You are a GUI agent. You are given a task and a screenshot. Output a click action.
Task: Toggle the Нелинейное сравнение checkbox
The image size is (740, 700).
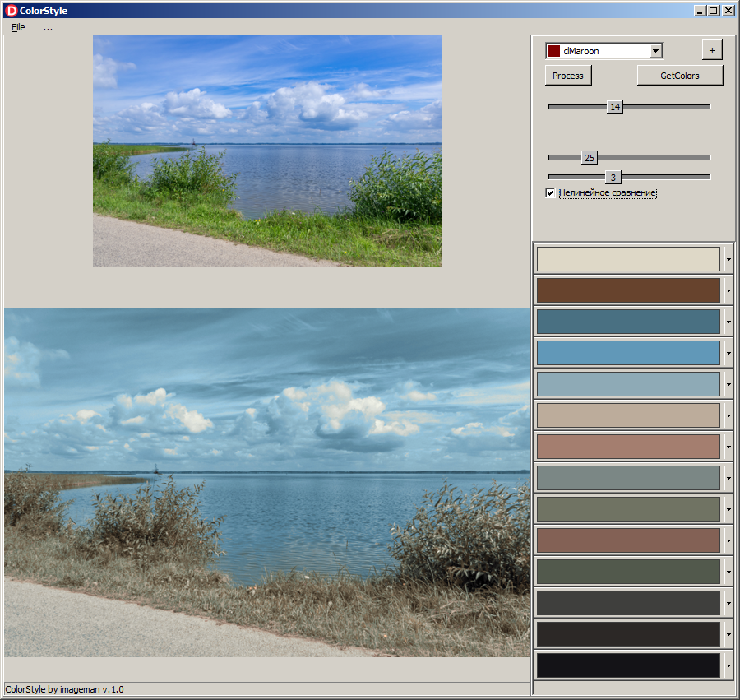tap(550, 192)
